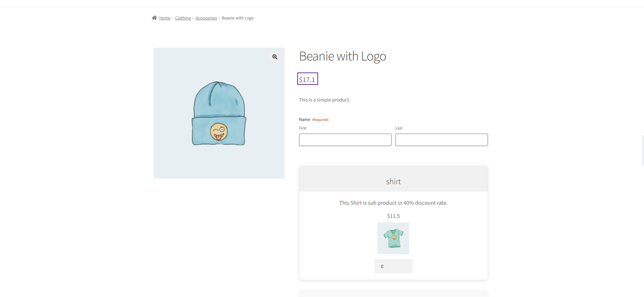Click the home icon in breadcrumb
644x297 pixels.
coord(154,18)
